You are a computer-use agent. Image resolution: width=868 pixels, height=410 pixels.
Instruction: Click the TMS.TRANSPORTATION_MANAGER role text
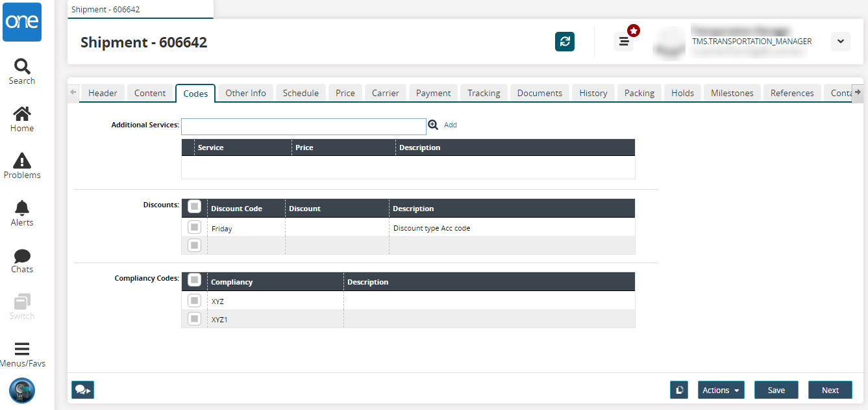(752, 41)
